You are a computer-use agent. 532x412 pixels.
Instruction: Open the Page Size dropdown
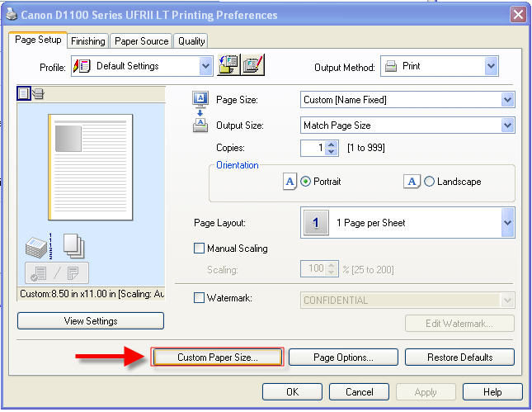pos(507,100)
